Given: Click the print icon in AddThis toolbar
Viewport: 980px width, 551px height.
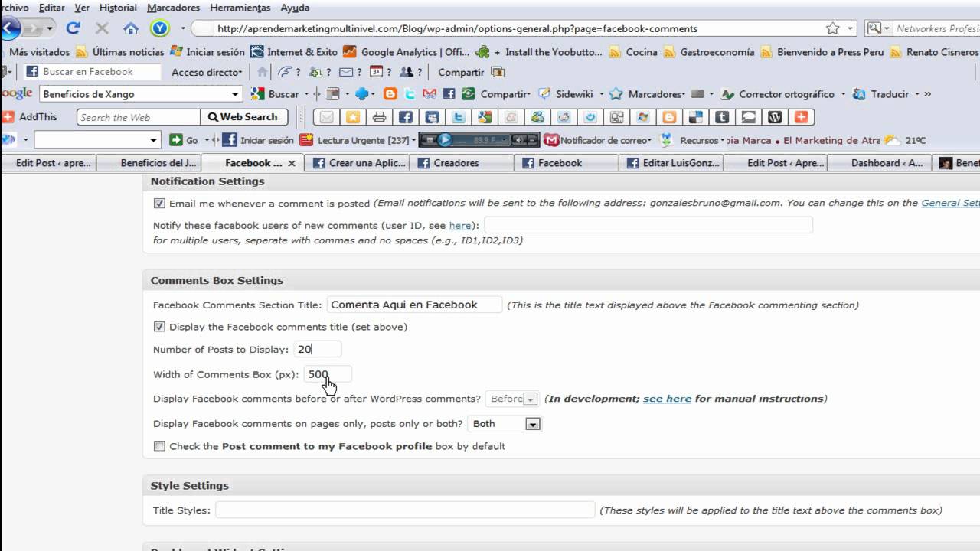Looking at the screenshot, I should (x=379, y=117).
